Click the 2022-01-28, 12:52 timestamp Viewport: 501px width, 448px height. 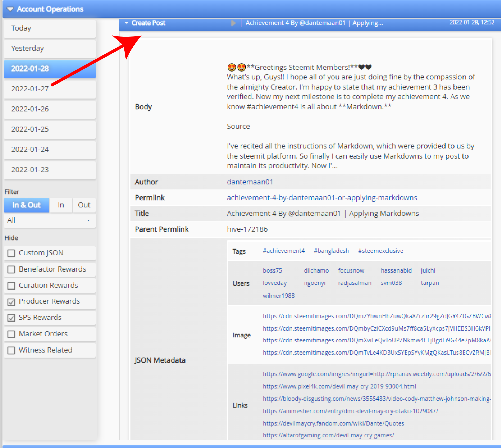click(472, 22)
